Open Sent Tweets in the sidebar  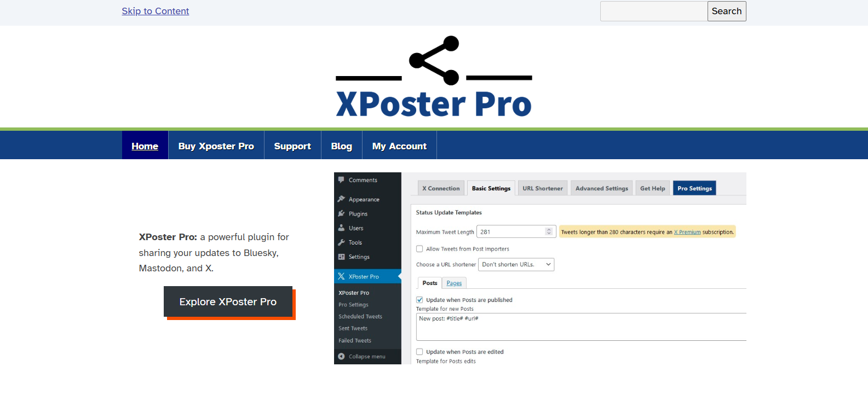click(353, 328)
